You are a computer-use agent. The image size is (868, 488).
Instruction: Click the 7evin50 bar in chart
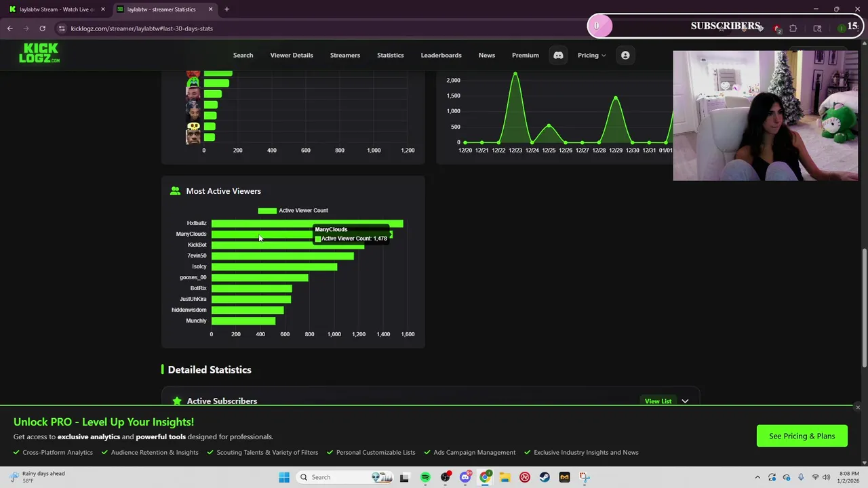282,256
